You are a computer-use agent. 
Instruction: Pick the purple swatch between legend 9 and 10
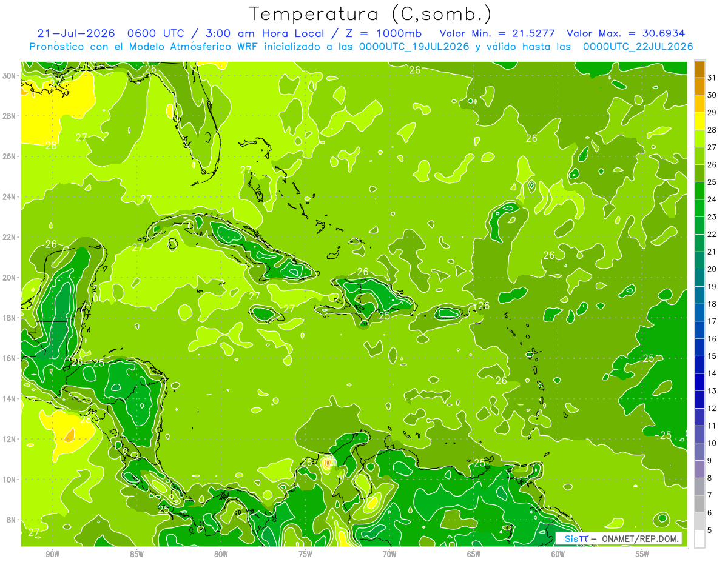pyautogui.click(x=699, y=452)
